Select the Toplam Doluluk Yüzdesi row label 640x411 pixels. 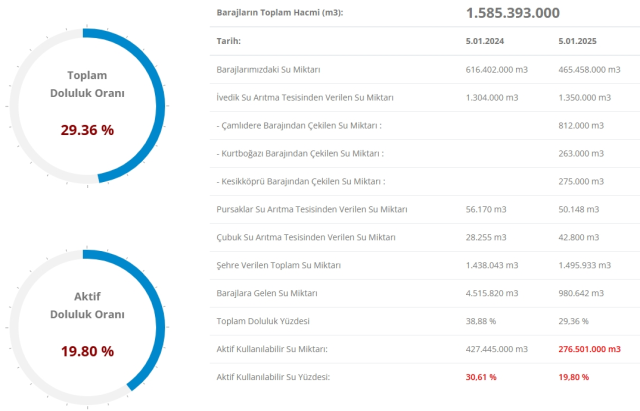point(262,321)
